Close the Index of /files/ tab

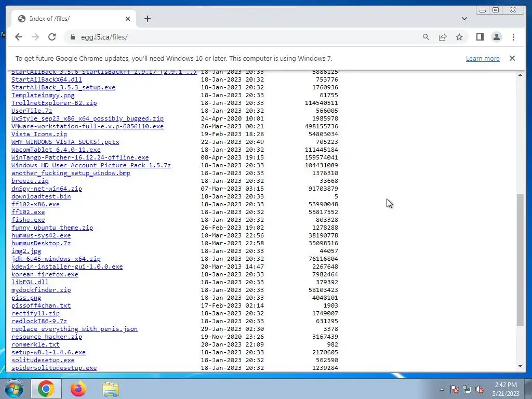128,19
